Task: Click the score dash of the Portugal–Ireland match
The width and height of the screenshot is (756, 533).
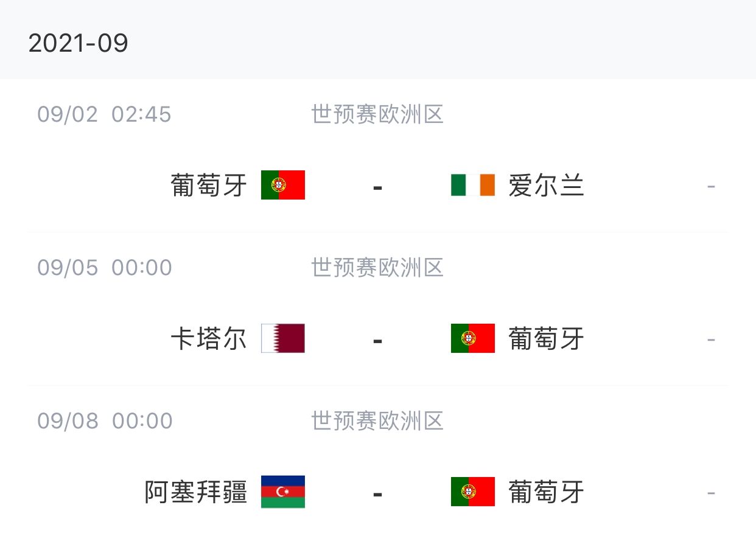Action: 377,187
